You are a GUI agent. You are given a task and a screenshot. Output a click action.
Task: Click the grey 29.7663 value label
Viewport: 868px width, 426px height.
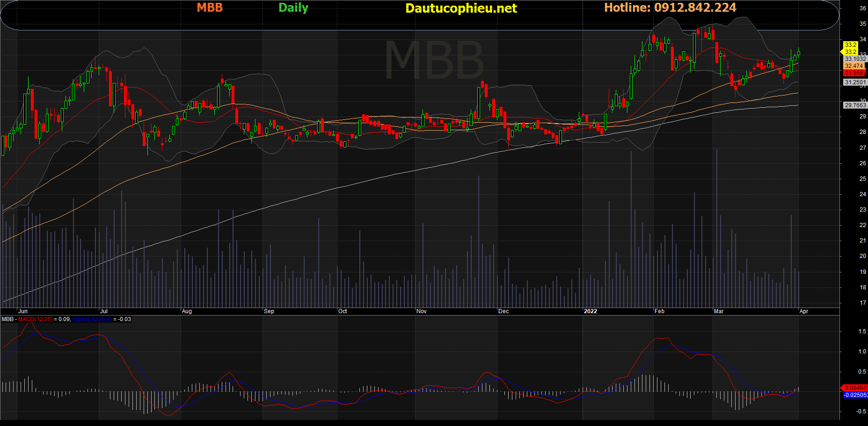[855, 105]
